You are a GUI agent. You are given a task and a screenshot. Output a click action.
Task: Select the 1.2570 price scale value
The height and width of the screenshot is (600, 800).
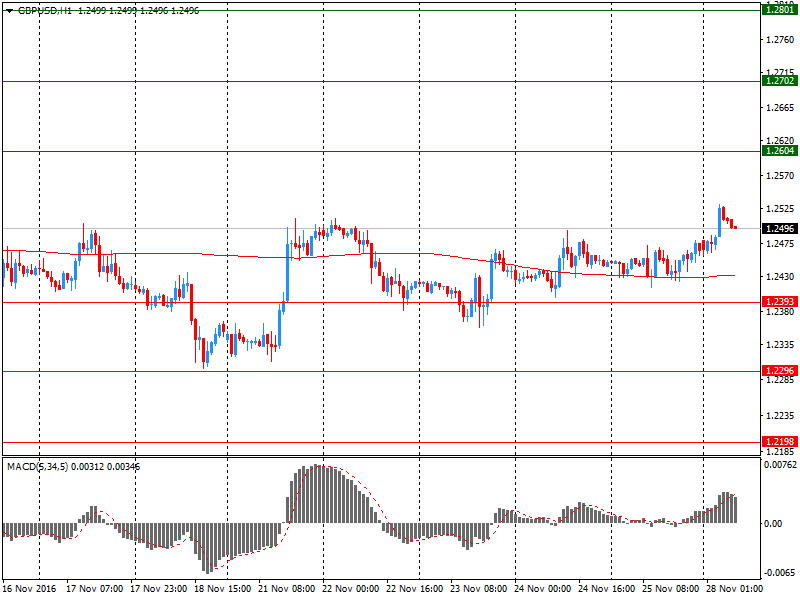click(781, 176)
